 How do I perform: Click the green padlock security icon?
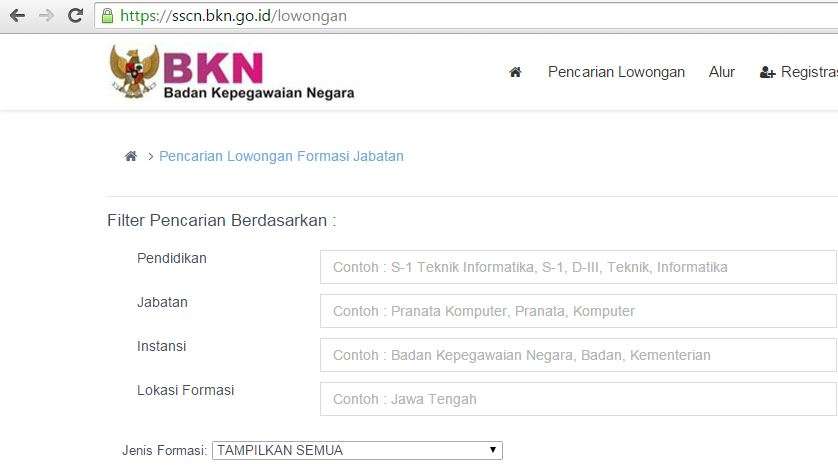coord(107,15)
